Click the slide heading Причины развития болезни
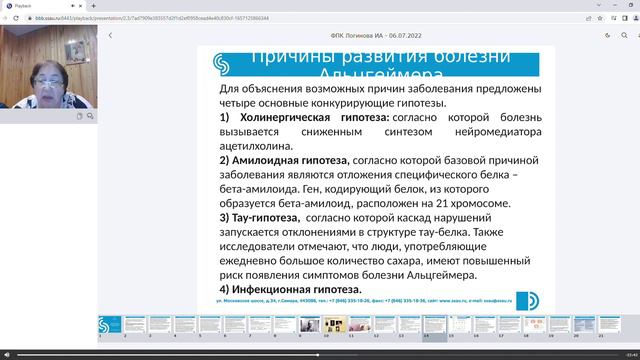 click(x=380, y=58)
